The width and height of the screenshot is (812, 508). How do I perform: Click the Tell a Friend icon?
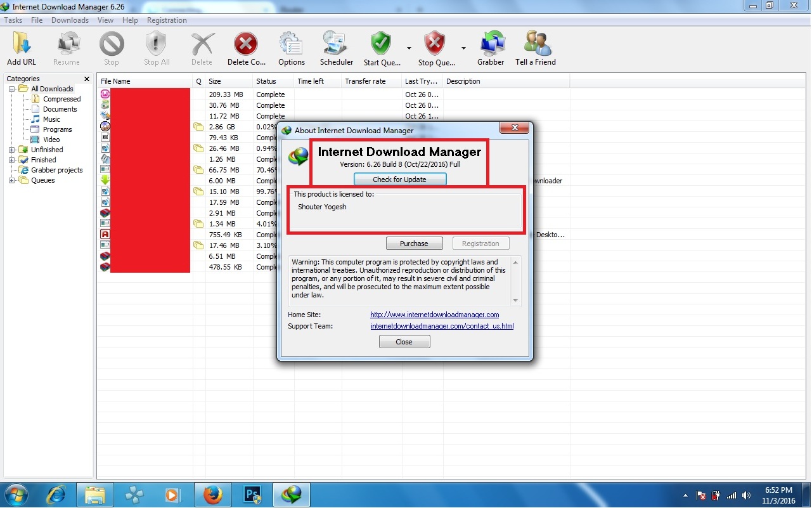(536, 44)
